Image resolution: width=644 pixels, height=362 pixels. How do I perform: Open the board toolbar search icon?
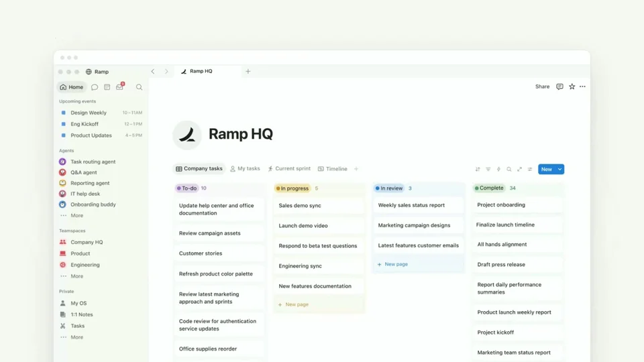tap(509, 169)
